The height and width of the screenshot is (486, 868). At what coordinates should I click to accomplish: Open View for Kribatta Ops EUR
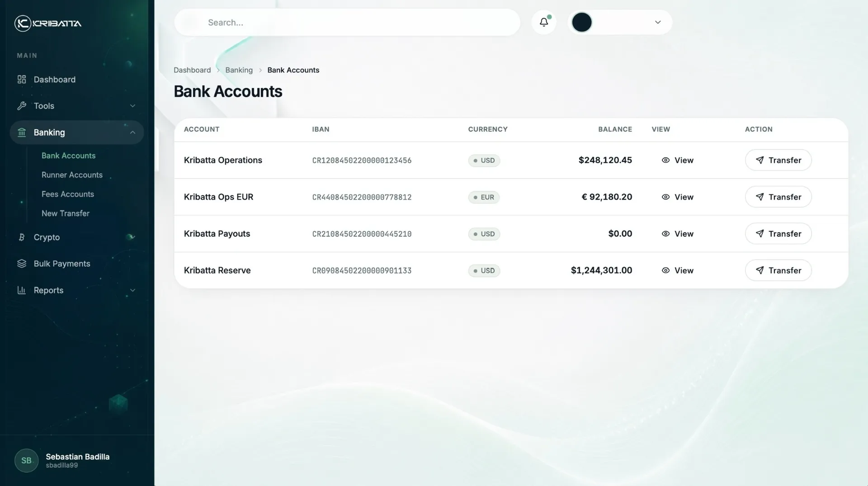(677, 197)
